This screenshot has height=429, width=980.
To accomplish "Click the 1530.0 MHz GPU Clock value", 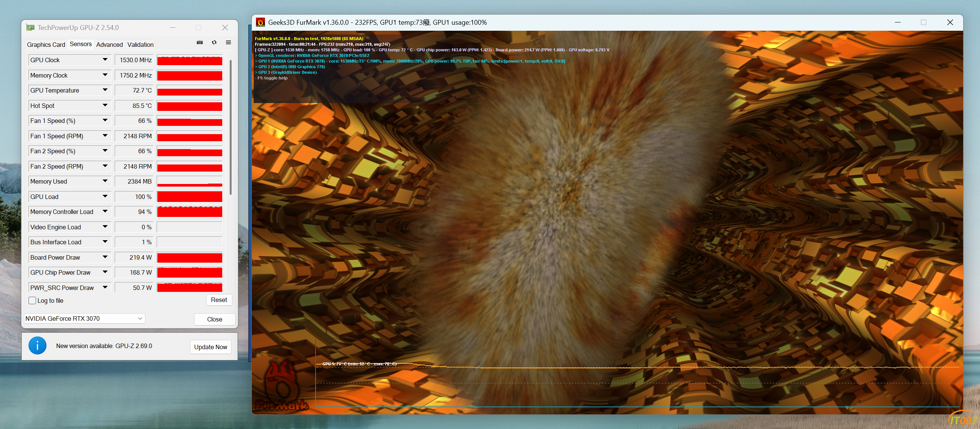I will [x=133, y=60].
